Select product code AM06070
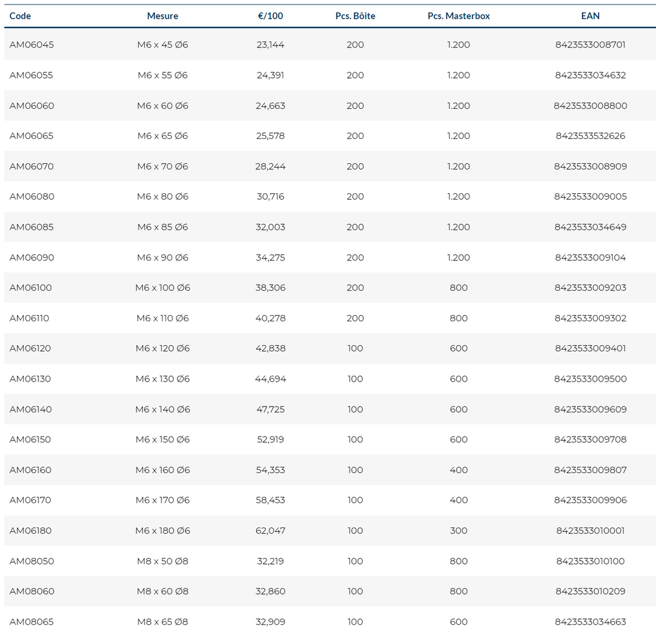Image resolution: width=656 pixels, height=644 pixels. pyautogui.click(x=31, y=166)
